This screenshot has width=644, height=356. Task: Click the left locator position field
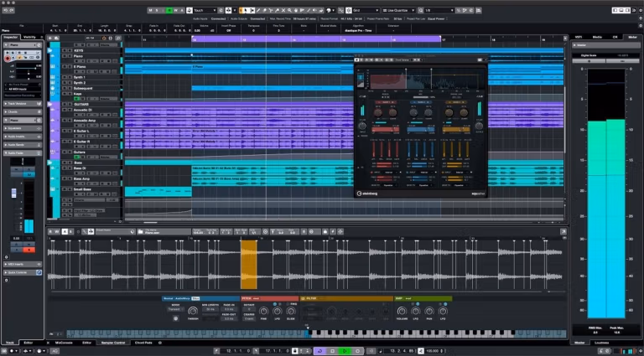236,351
